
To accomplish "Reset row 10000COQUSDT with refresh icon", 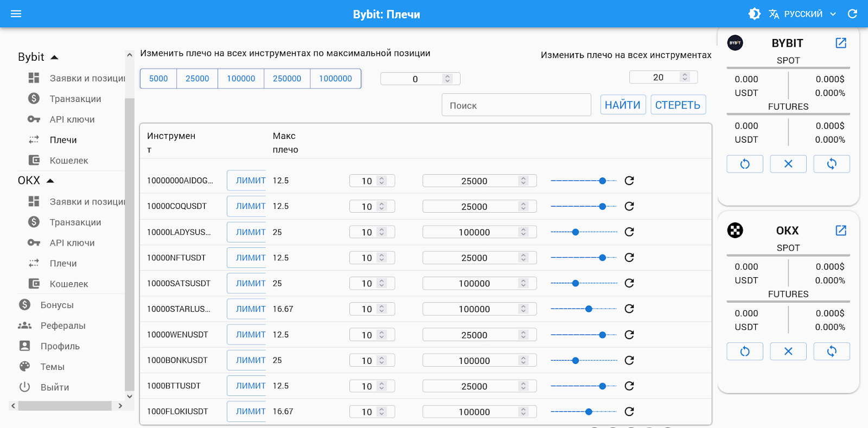I will click(629, 206).
